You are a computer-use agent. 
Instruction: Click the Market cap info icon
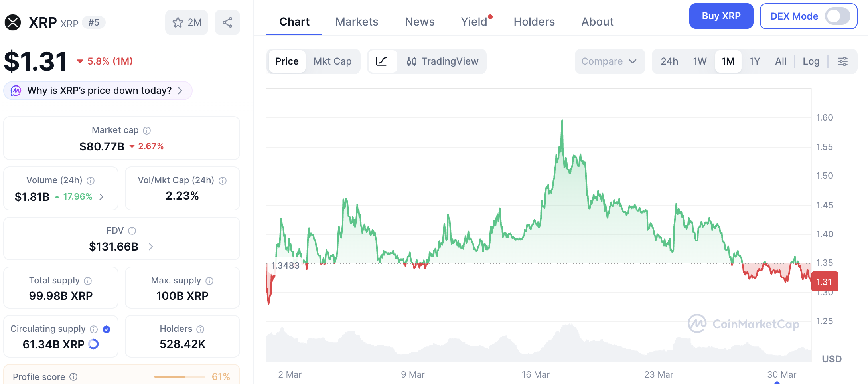point(147,131)
